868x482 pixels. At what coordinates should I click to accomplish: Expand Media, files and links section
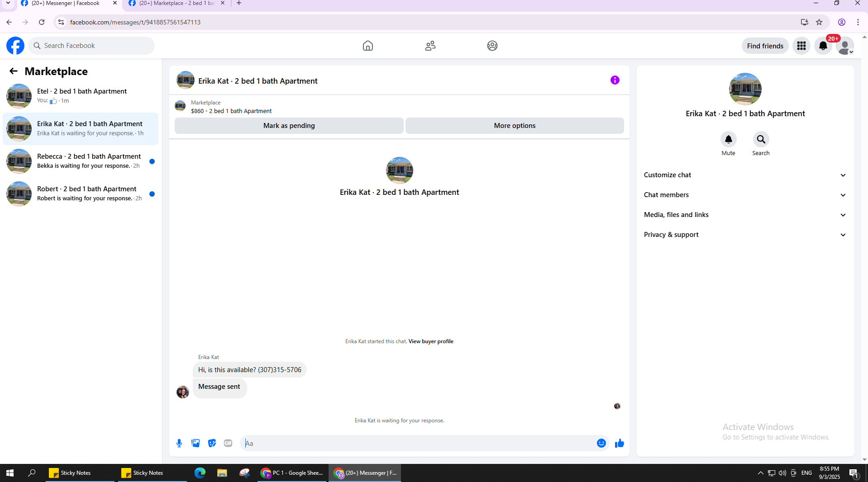click(x=745, y=215)
